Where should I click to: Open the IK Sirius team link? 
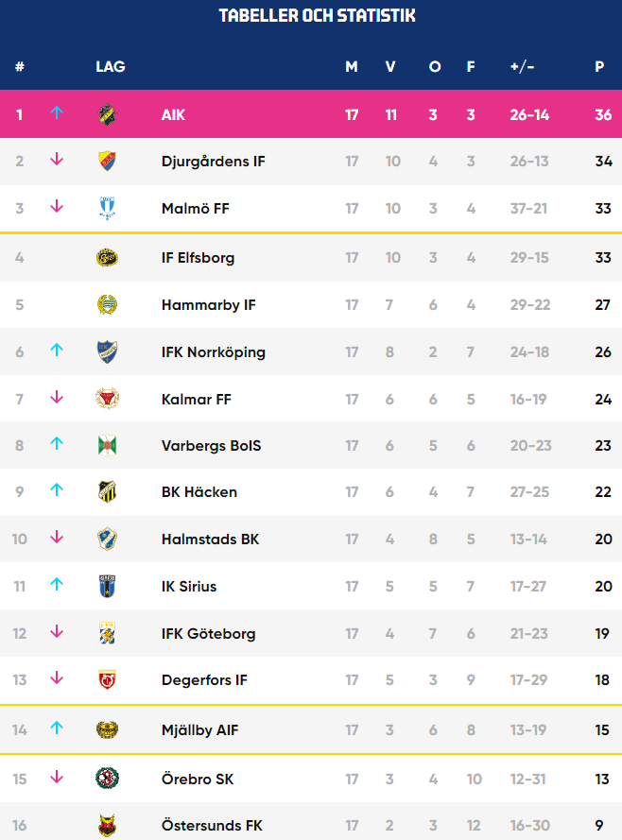tap(189, 587)
